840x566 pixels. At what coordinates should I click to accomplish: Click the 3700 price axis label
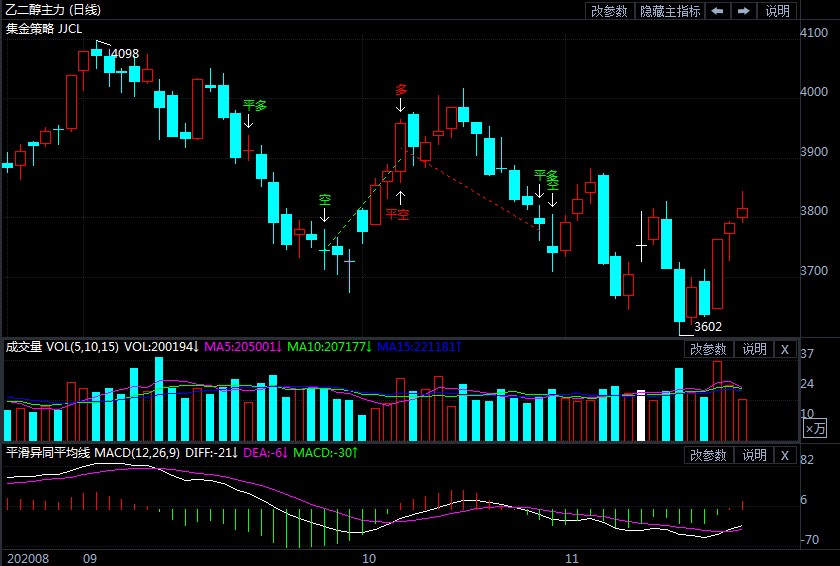coord(814,270)
